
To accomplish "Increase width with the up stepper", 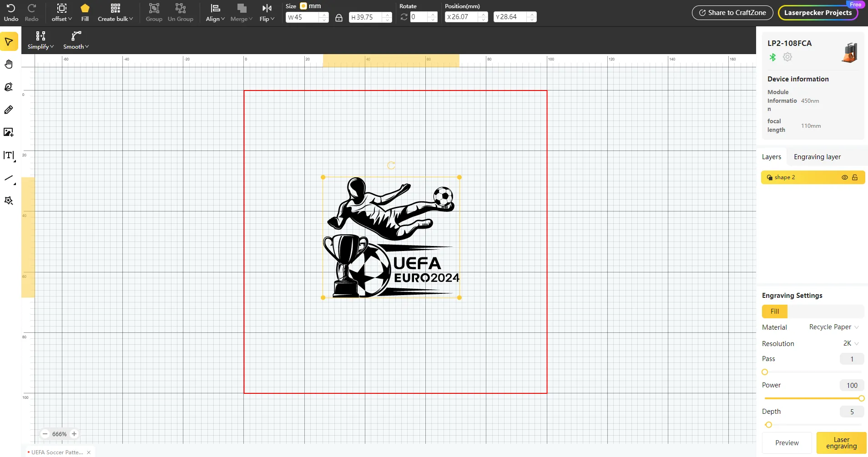I will click(324, 15).
